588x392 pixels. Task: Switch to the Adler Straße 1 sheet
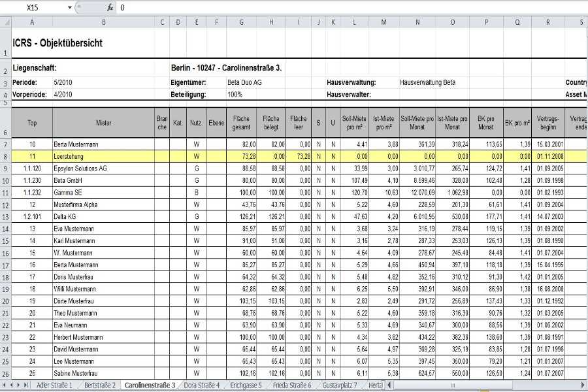click(x=54, y=385)
